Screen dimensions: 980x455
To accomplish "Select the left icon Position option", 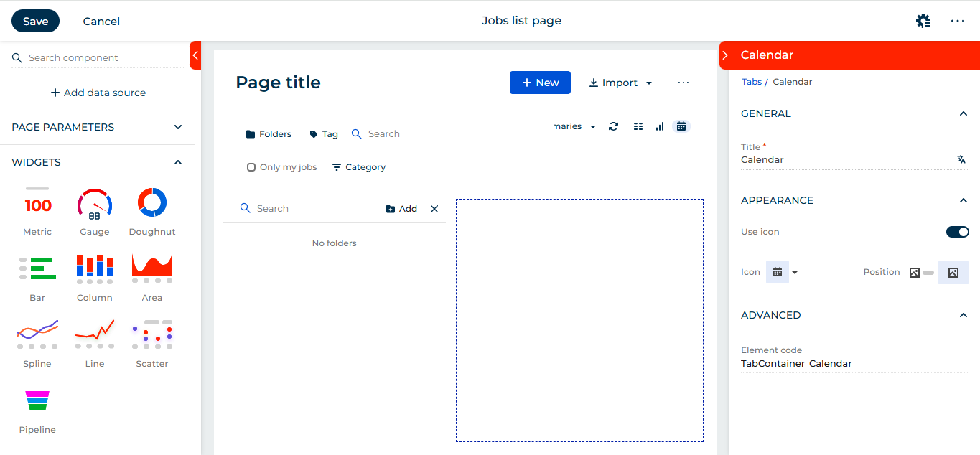I will (915, 272).
